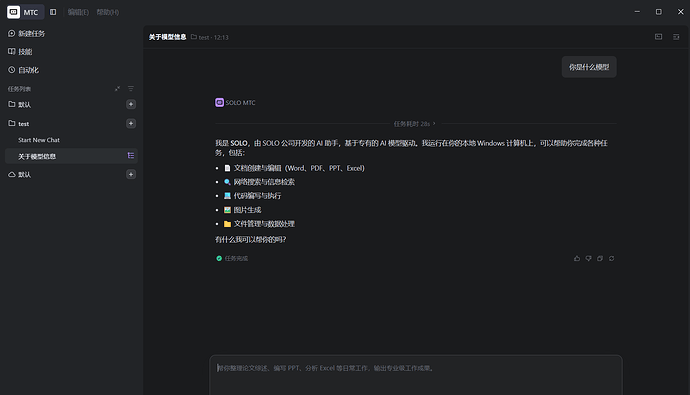Open the terminal panel icon in header
The image size is (690, 395).
click(658, 37)
